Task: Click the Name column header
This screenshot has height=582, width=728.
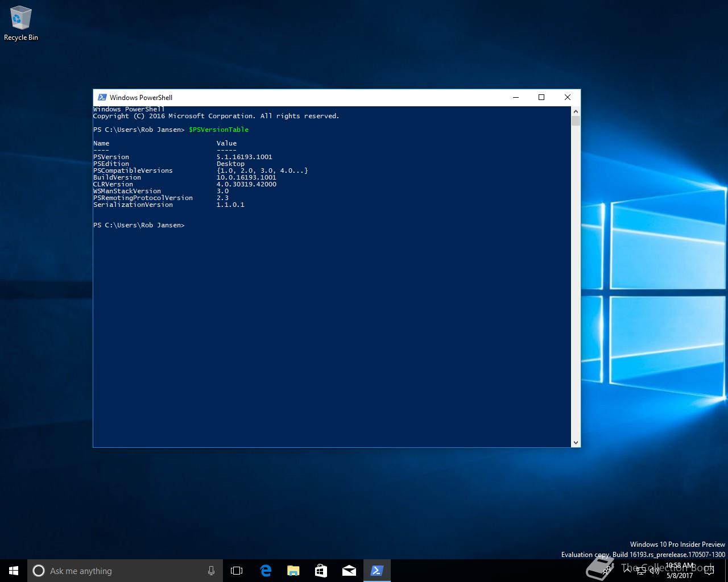Action: click(x=101, y=143)
